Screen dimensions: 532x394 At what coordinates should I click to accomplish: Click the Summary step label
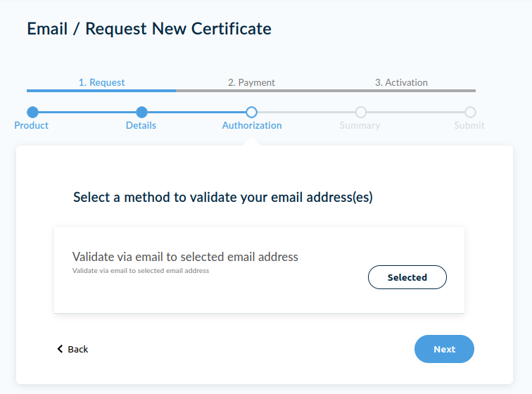360,125
